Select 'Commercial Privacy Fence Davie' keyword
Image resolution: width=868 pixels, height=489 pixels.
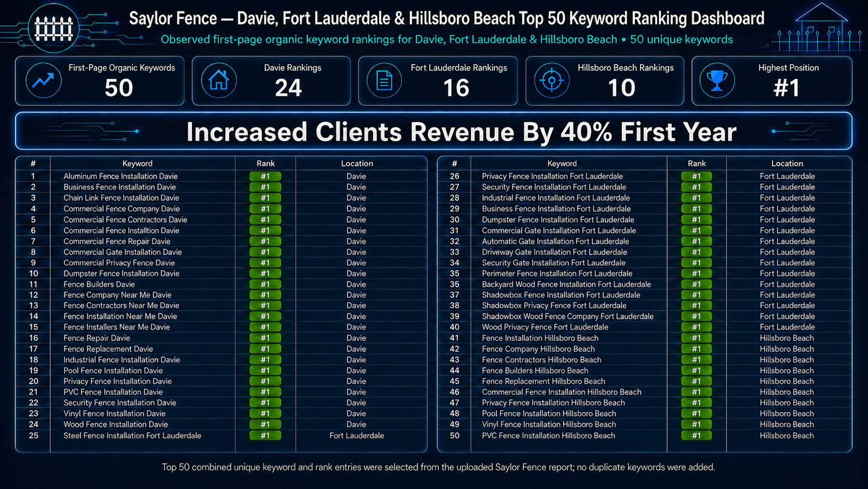point(119,263)
